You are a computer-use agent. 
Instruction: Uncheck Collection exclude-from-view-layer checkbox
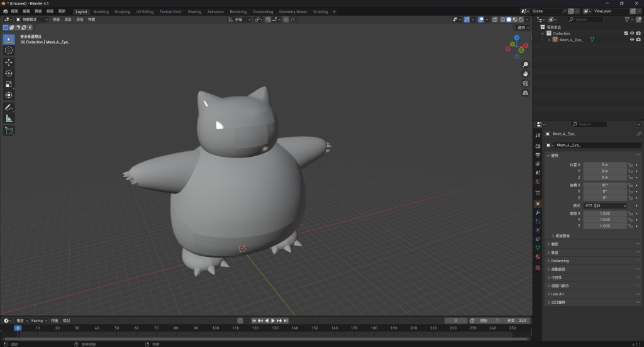pos(626,33)
